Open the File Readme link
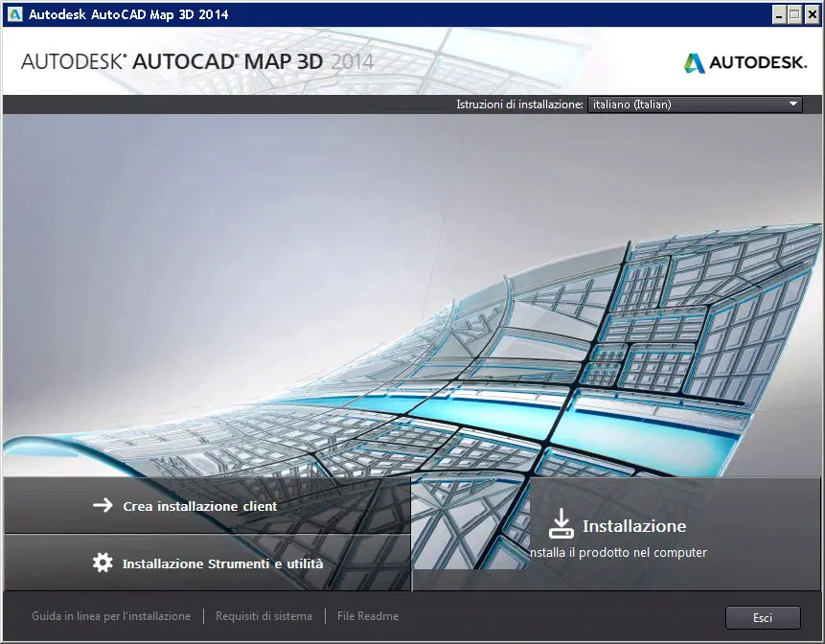This screenshot has height=644, width=825. click(368, 616)
